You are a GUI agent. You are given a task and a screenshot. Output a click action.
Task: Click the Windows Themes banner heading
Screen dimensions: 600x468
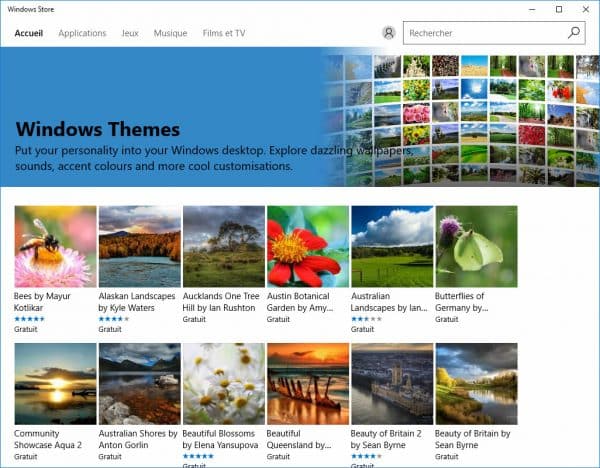[x=98, y=129]
